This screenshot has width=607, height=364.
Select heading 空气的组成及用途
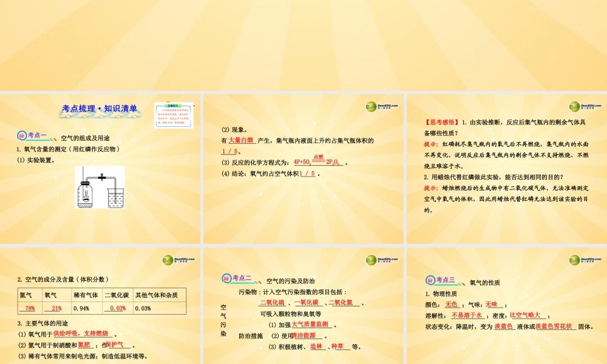pos(85,138)
